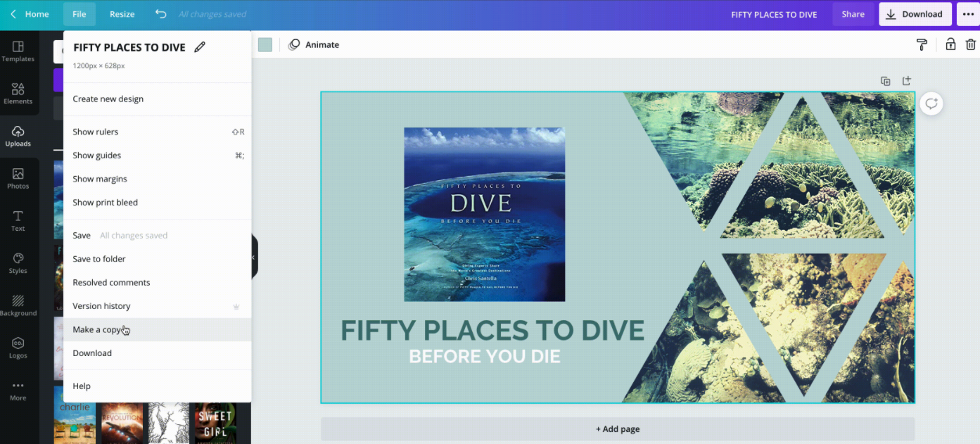The image size is (980, 444).
Task: Select Make a copy
Action: point(158,330)
